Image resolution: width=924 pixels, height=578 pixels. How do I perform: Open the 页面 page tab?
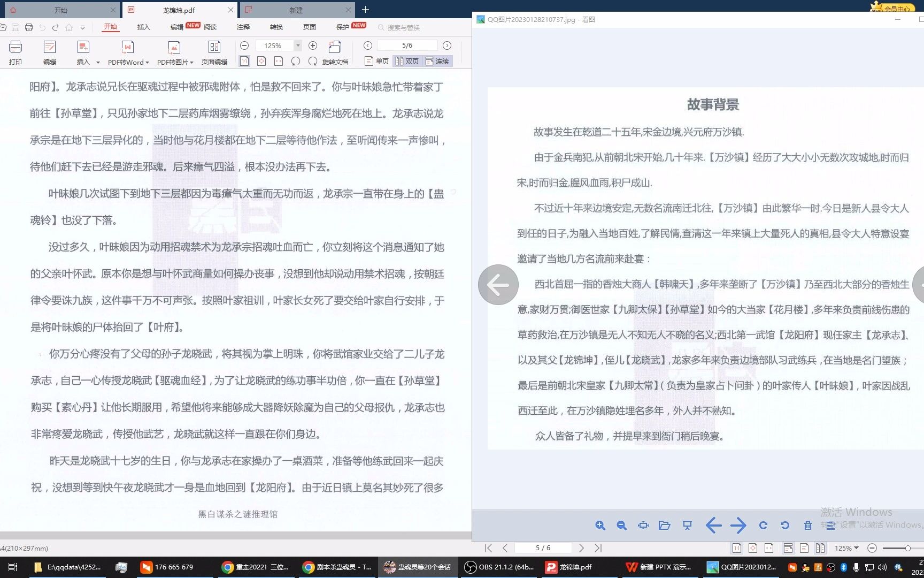coord(310,27)
